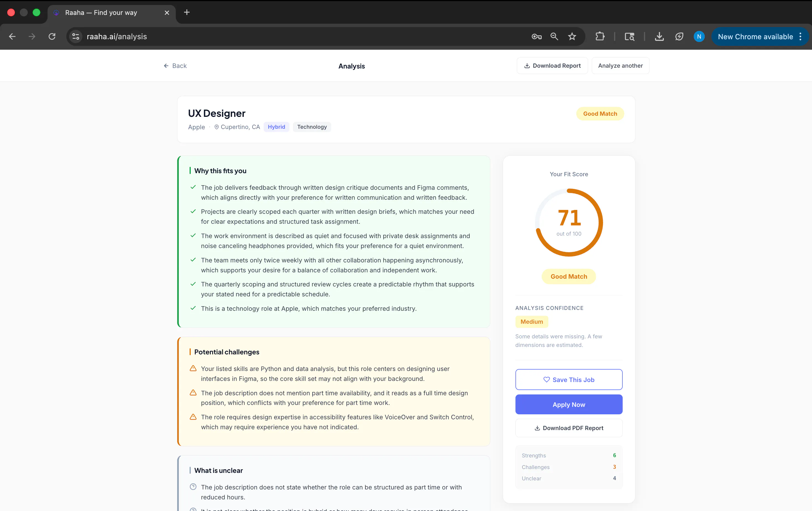Click Download PDF Report button
Image resolution: width=812 pixels, height=511 pixels.
[x=569, y=428]
